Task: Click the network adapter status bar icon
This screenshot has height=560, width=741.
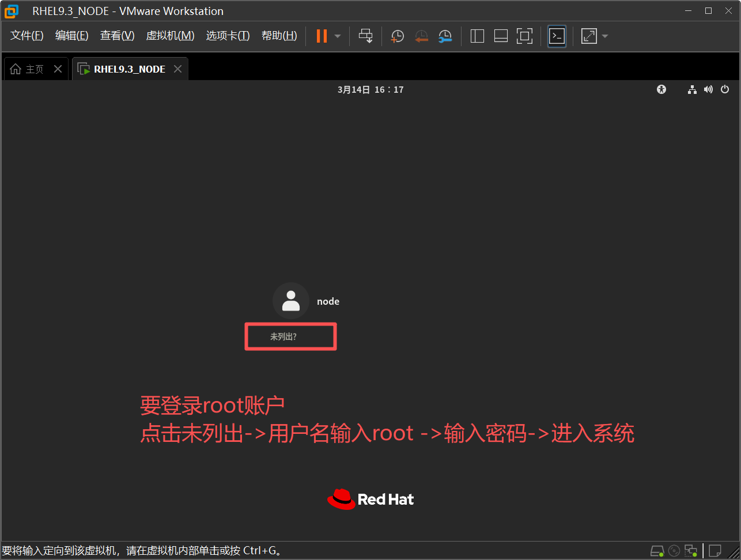Action: click(x=690, y=551)
